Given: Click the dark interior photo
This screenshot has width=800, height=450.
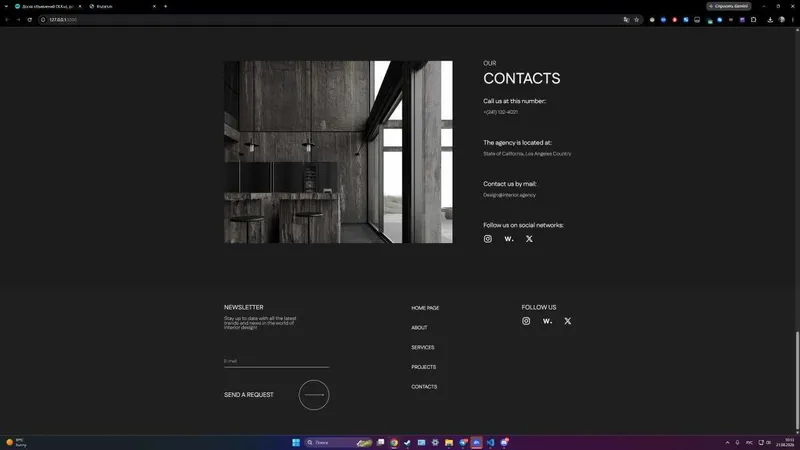Looking at the screenshot, I should point(338,152).
